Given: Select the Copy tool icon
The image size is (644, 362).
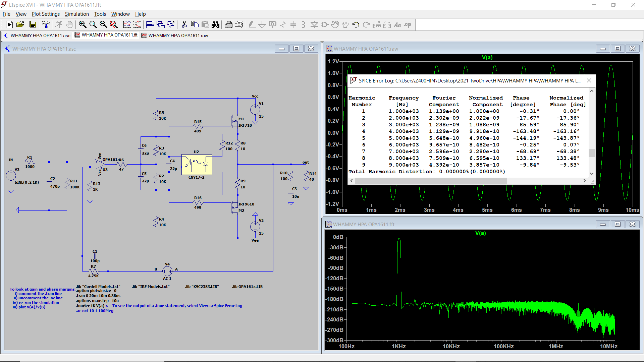Looking at the screenshot, I should (195, 24).
